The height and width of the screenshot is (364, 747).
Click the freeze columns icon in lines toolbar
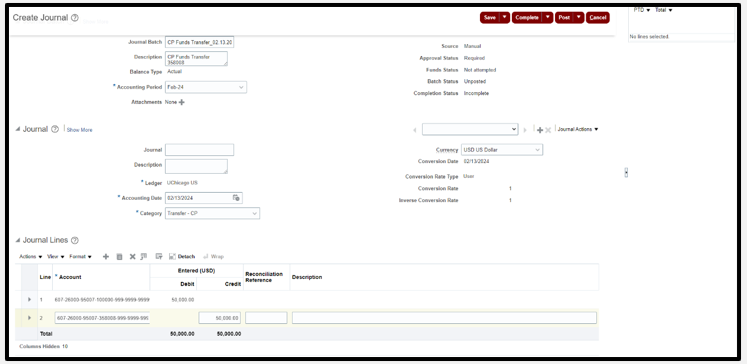pyautogui.click(x=144, y=256)
